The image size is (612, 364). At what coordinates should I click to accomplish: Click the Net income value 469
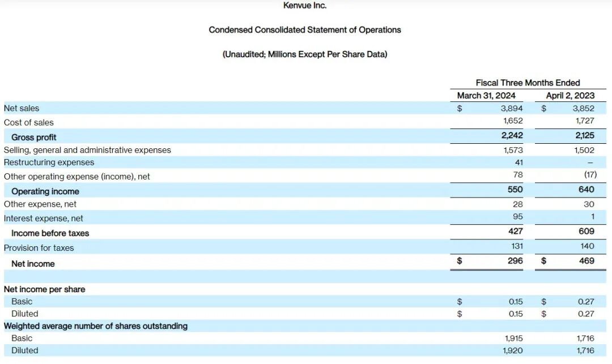coord(586,261)
